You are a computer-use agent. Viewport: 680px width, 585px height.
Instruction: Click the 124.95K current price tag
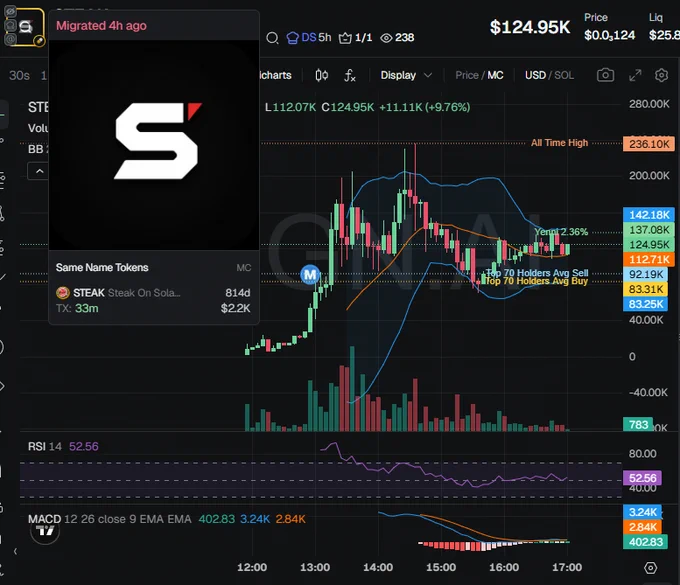pos(649,245)
